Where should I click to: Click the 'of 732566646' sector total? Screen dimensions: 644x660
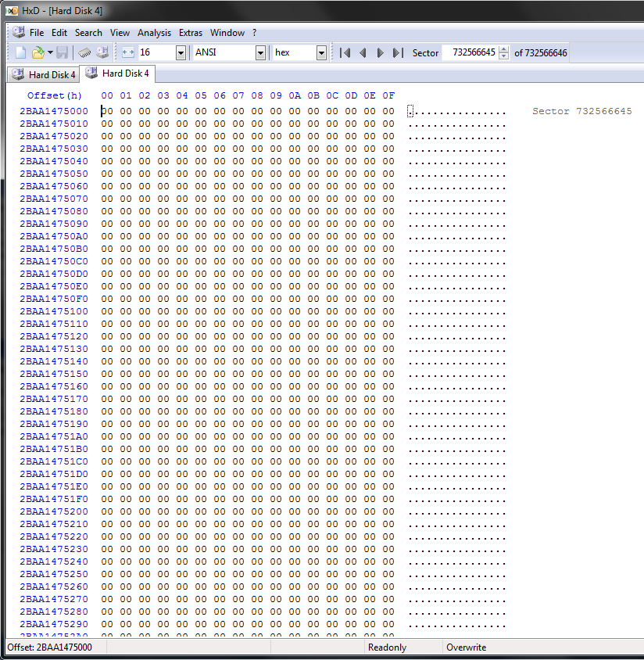tap(541, 53)
